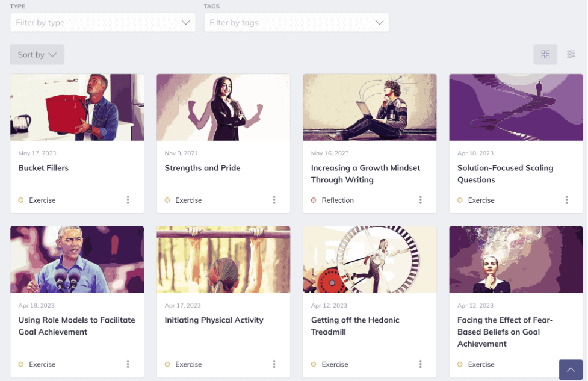The width and height of the screenshot is (588, 381).
Task: Switch to list view layout
Action: [x=571, y=54]
